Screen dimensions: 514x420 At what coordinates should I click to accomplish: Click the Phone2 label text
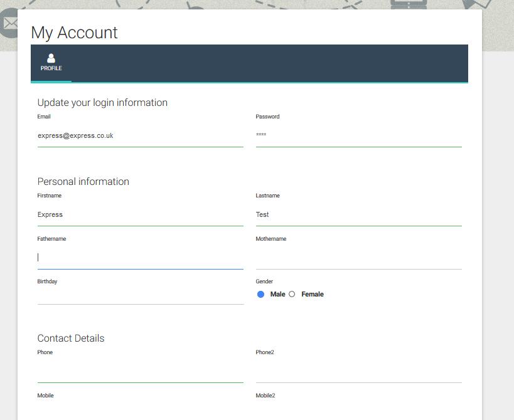pos(265,352)
